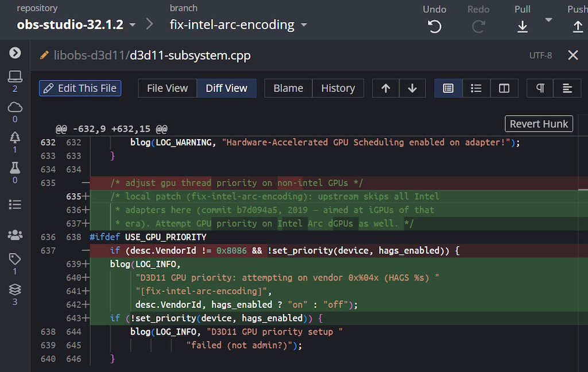Switch to File View tab

point(167,88)
